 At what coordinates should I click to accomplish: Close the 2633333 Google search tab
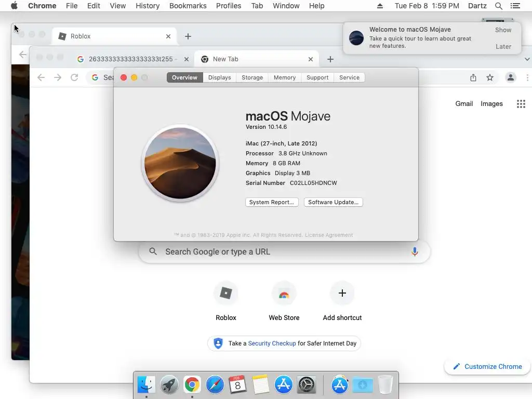[187, 59]
